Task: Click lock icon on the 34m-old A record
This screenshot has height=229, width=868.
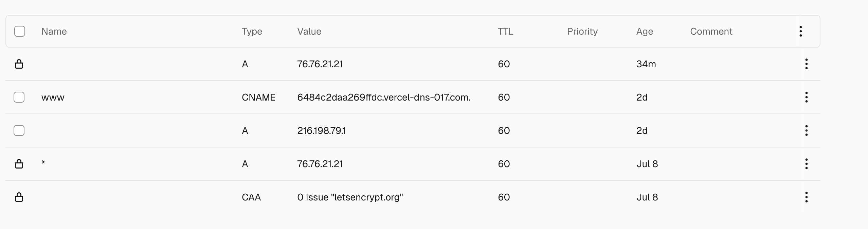Action: [x=19, y=64]
